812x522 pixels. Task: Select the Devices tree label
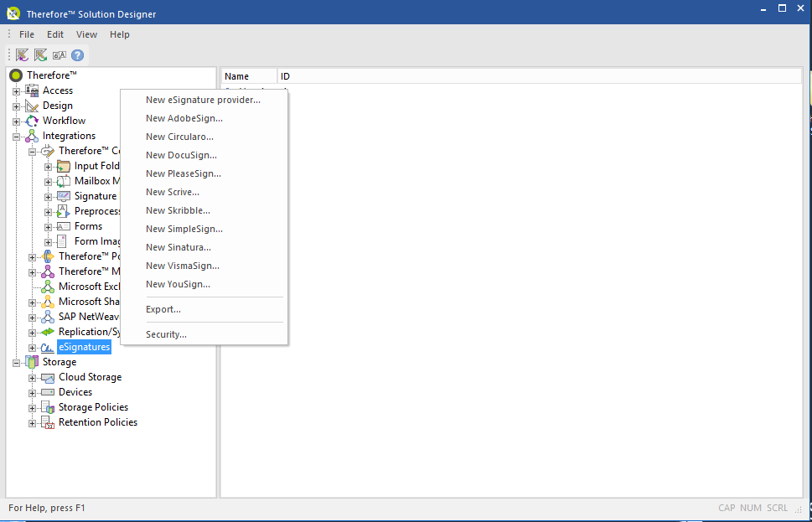click(x=75, y=392)
